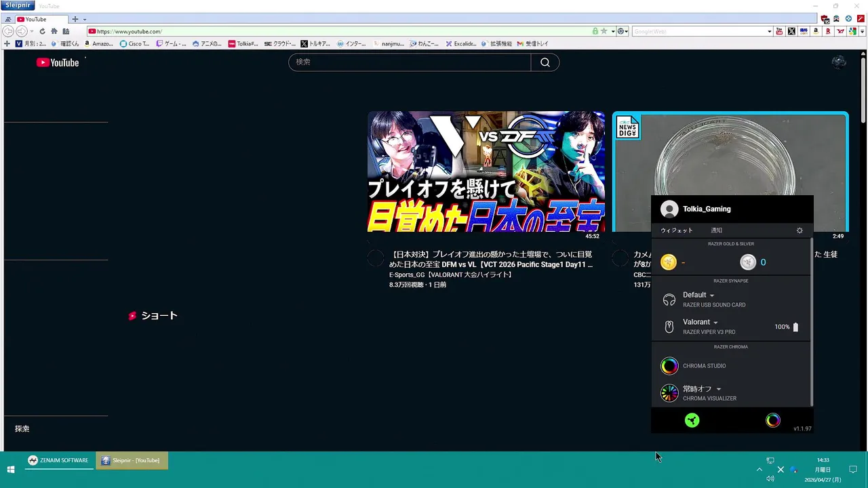Open Razer Synapse from the green icon
This screenshot has width=868, height=488.
click(x=692, y=420)
